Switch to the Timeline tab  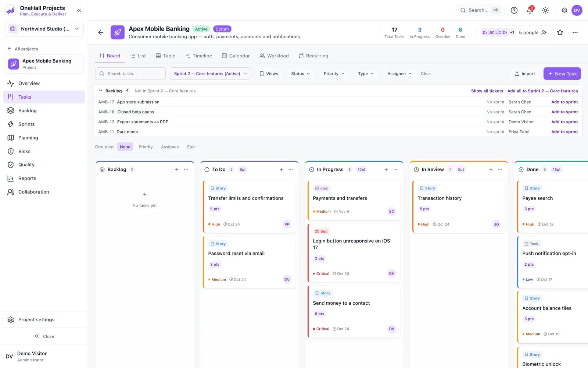198,56
